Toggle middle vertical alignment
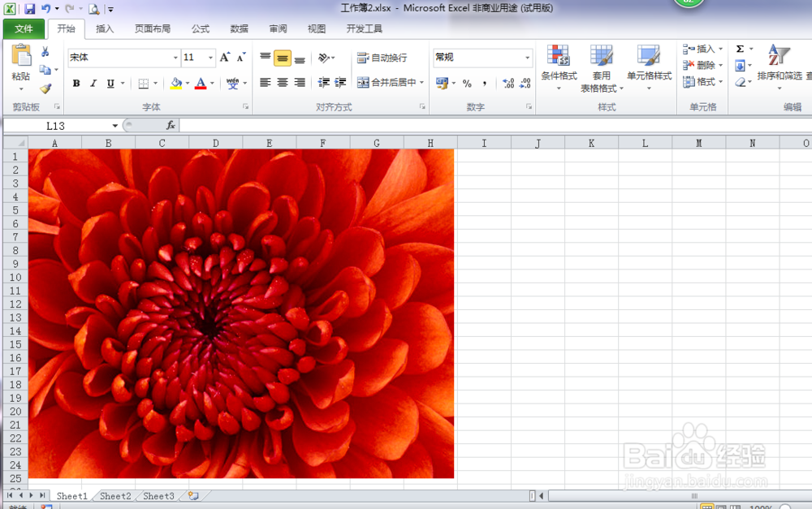The width and height of the screenshot is (812, 509). pos(283,58)
